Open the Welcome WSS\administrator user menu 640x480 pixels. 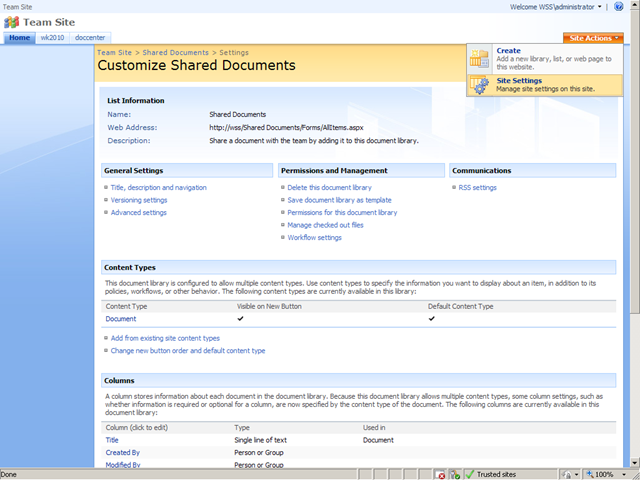[556, 7]
